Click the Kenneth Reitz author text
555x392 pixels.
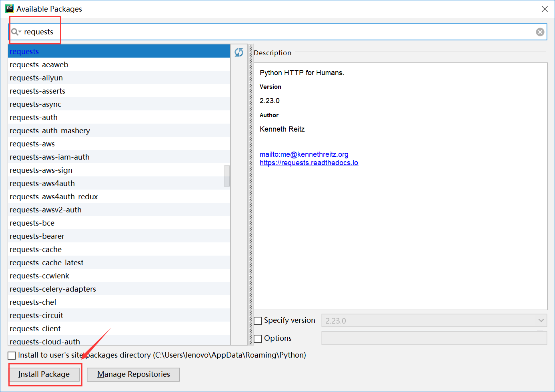click(x=282, y=129)
